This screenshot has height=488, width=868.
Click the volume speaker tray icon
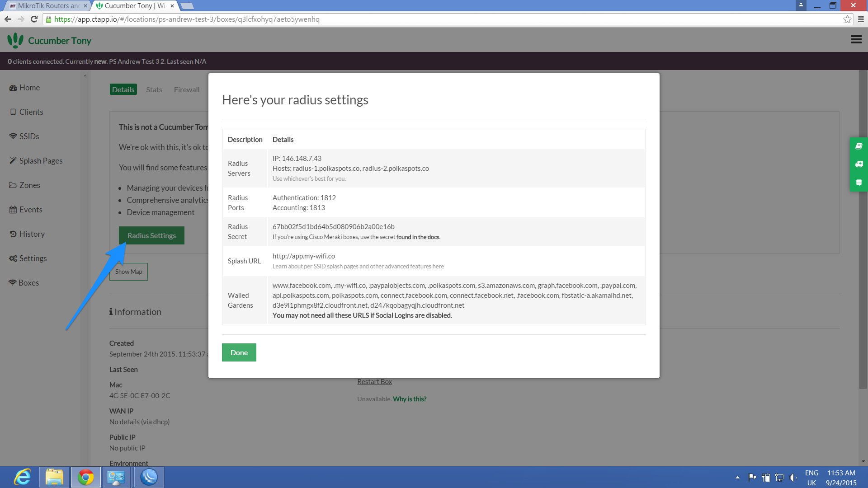pos(793,477)
